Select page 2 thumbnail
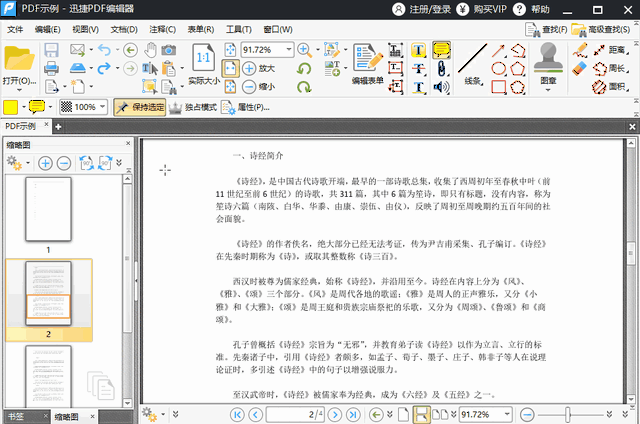 [48, 293]
